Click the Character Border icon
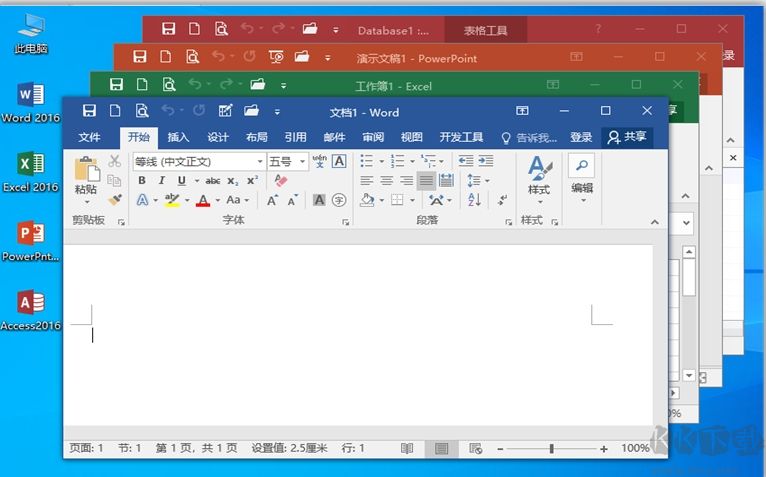The image size is (766, 477). tap(339, 161)
